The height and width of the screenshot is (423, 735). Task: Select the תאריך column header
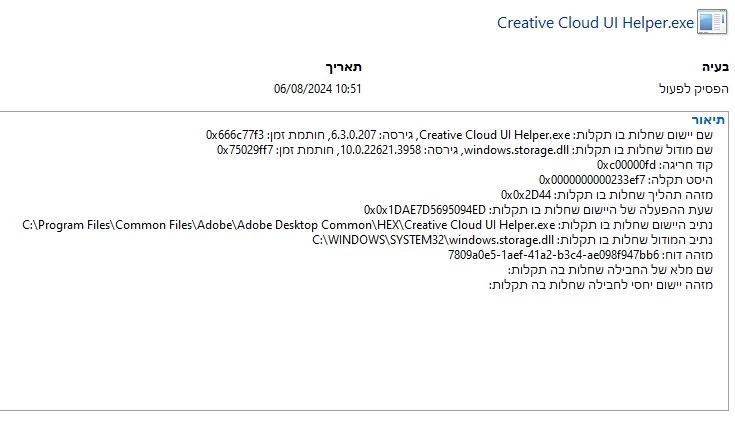point(344,67)
